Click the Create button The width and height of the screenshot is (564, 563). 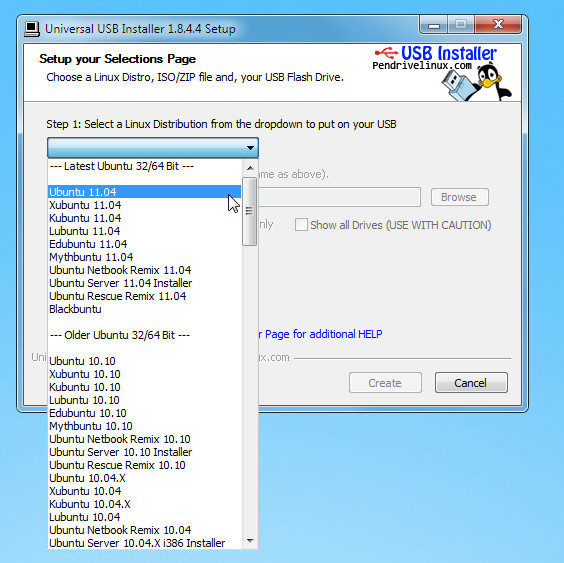tap(385, 383)
